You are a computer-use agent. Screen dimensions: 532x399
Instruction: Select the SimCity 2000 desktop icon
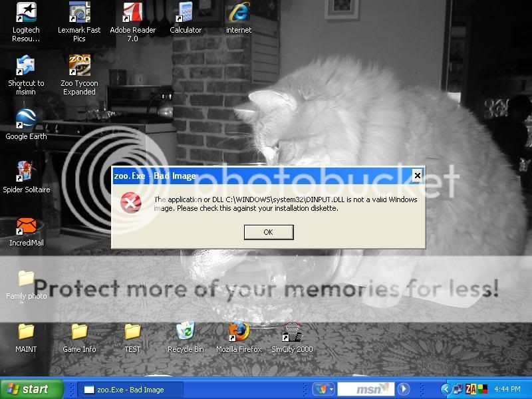pos(292,331)
